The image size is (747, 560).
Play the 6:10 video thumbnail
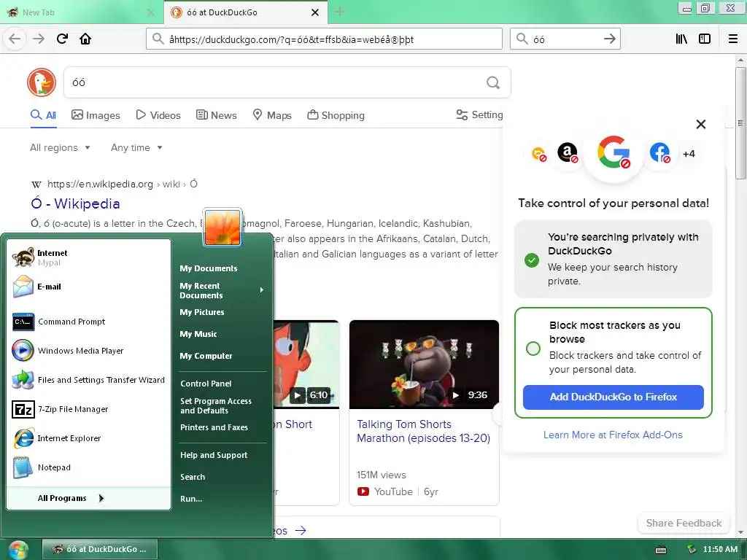pos(306,365)
